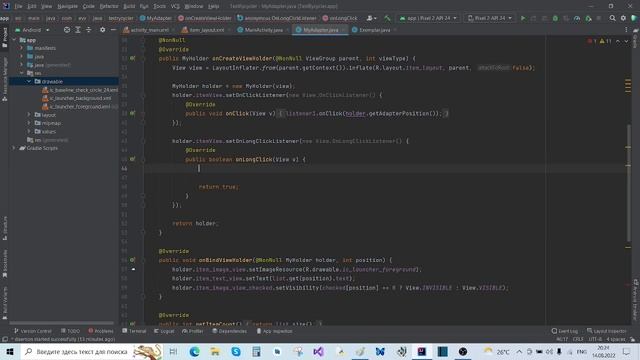Click the Search Everywhere magnifier icon
Viewport: 640px width, 360px height.
(x=612, y=18)
